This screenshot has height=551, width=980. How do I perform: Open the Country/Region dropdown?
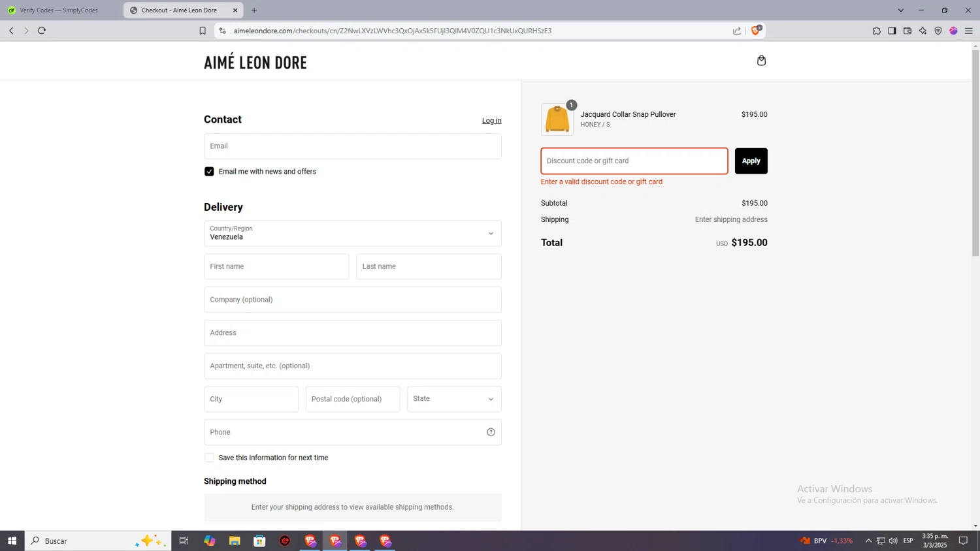[x=353, y=233]
